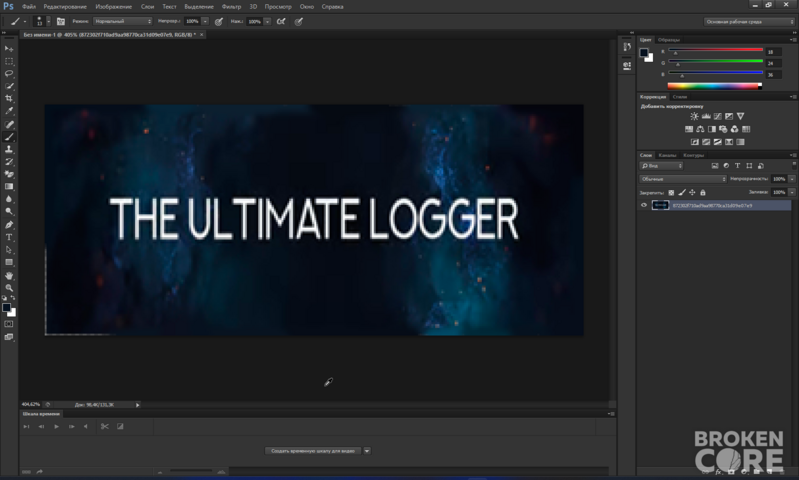Screen dimensions: 799x480
Task: Open the Properties panel icon in the dock
Action: pos(627,65)
